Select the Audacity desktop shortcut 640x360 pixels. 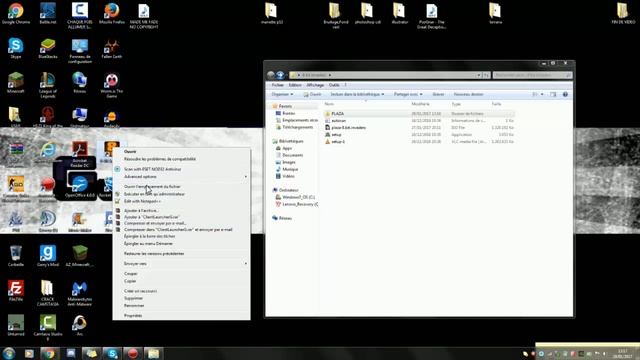pyautogui.click(x=111, y=119)
